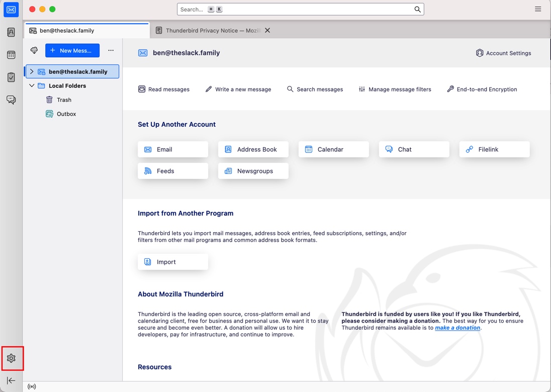Click the online status radio icon
The width and height of the screenshot is (551, 392).
coord(32,387)
